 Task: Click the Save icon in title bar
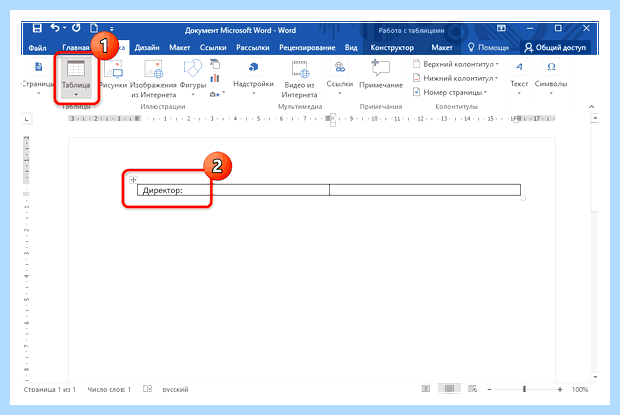(37, 28)
